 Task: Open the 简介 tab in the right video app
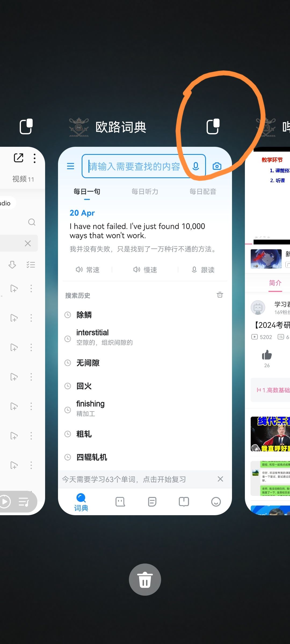pyautogui.click(x=275, y=283)
